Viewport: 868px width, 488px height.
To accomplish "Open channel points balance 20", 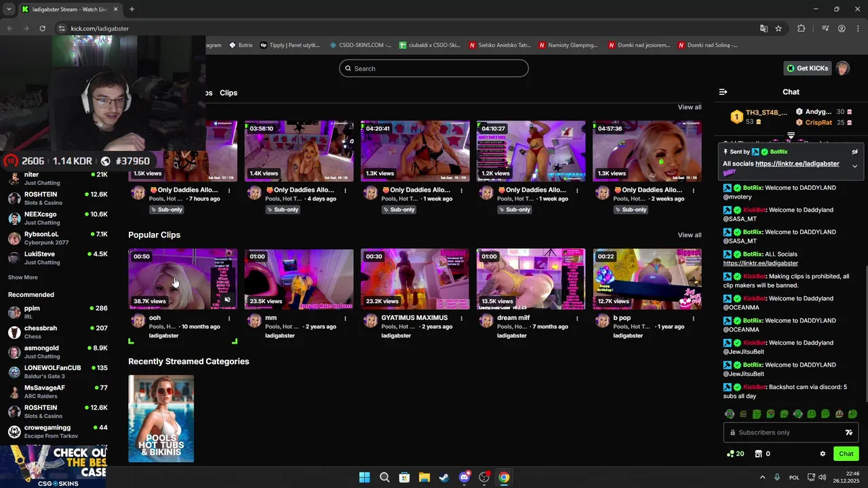I will [x=735, y=454].
